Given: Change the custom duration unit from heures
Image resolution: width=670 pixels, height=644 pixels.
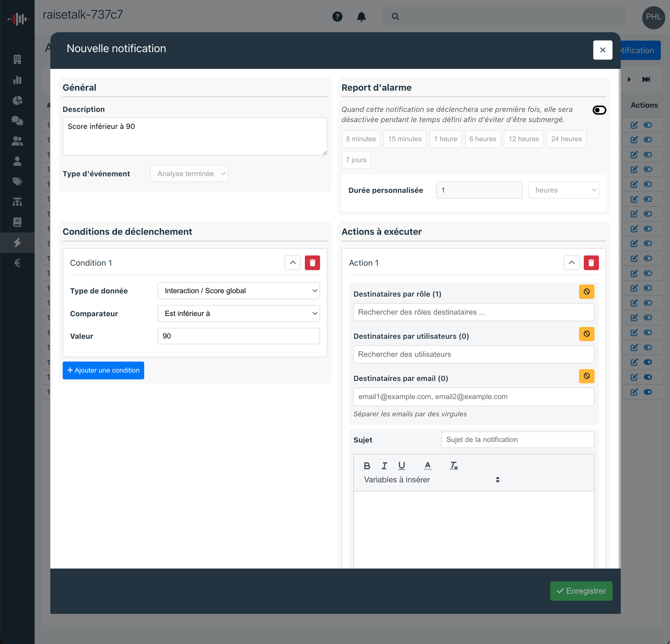Looking at the screenshot, I should tap(563, 190).
